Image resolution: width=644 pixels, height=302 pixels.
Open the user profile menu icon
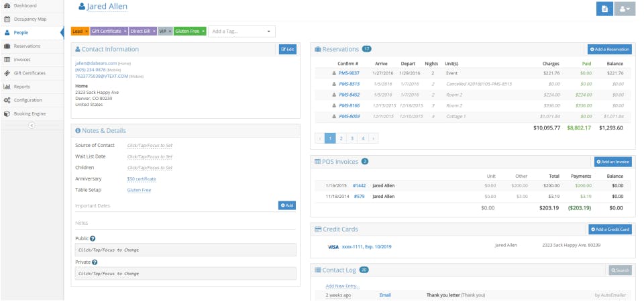625,9
